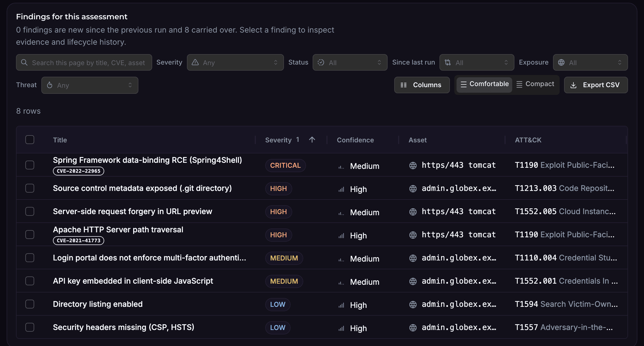Sort by the Confidence column header

click(x=355, y=140)
